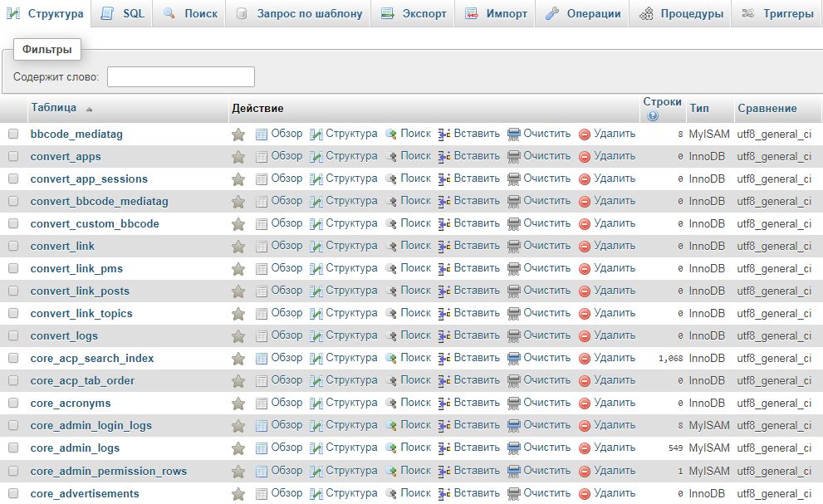This screenshot has width=823, height=504.
Task: Click Очистить in core_acp_tab_order row
Action: 546,380
